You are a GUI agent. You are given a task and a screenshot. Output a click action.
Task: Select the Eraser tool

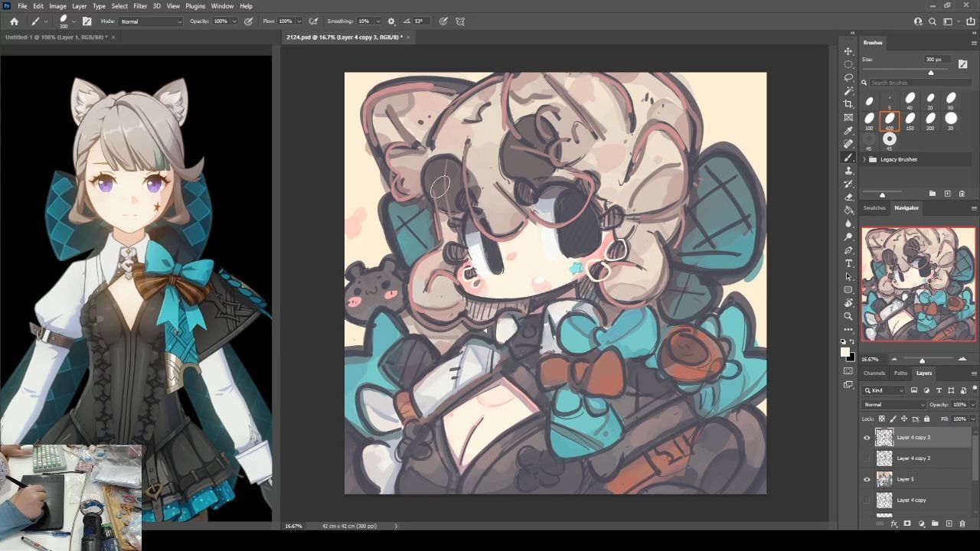(848, 197)
